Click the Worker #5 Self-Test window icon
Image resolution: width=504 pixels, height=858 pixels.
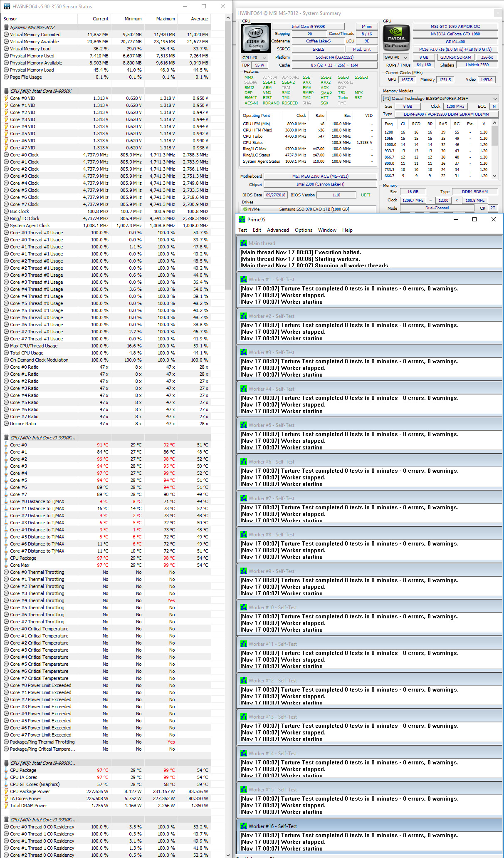[x=244, y=425]
